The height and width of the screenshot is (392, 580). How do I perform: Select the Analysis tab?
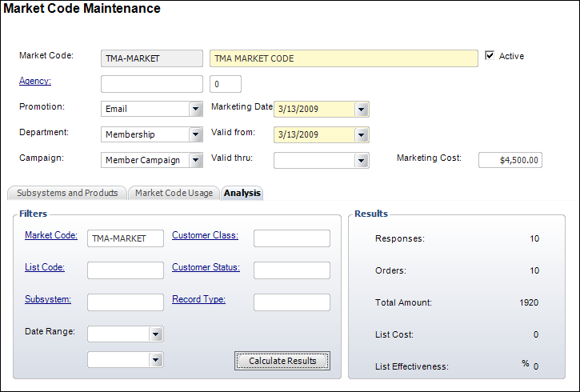242,193
